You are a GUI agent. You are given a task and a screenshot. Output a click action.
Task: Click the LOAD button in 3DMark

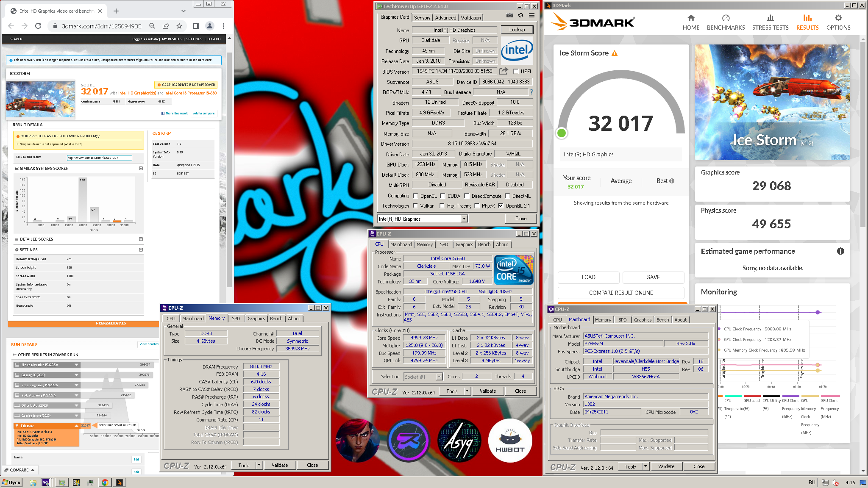click(x=588, y=277)
